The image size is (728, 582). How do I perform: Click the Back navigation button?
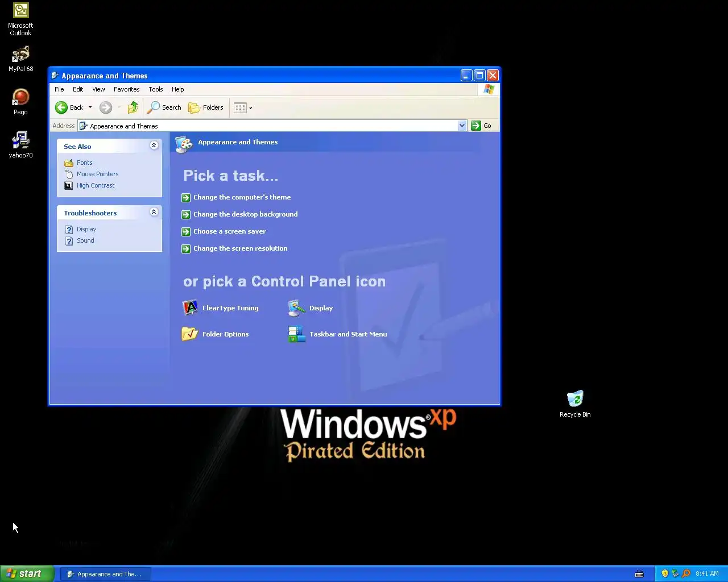point(69,107)
